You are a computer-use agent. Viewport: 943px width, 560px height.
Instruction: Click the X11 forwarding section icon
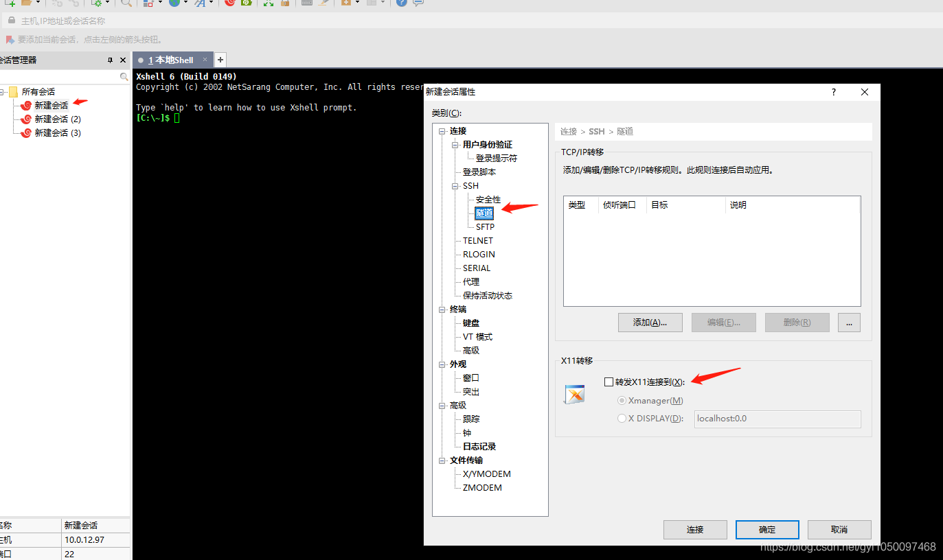(x=574, y=394)
